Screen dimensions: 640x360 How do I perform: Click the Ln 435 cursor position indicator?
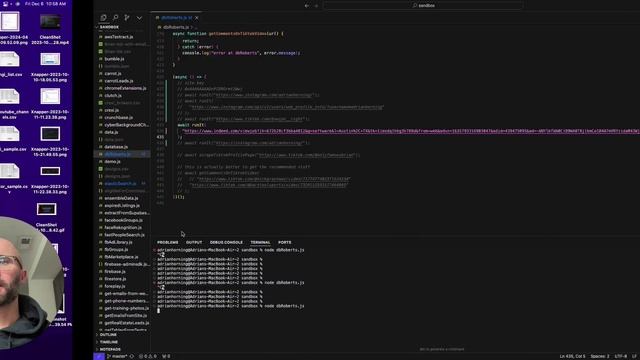click(572, 356)
